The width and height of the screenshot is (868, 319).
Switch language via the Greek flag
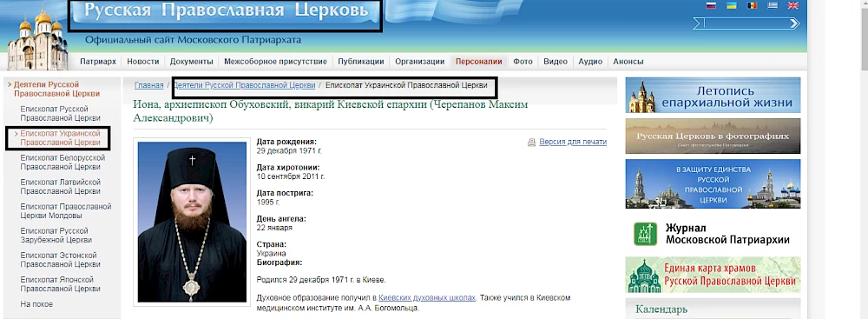773,5
